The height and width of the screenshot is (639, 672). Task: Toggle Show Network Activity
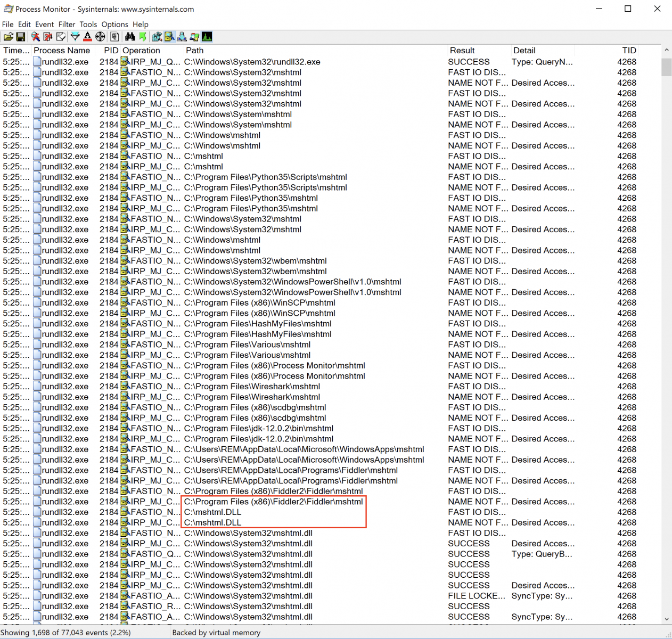tap(182, 37)
